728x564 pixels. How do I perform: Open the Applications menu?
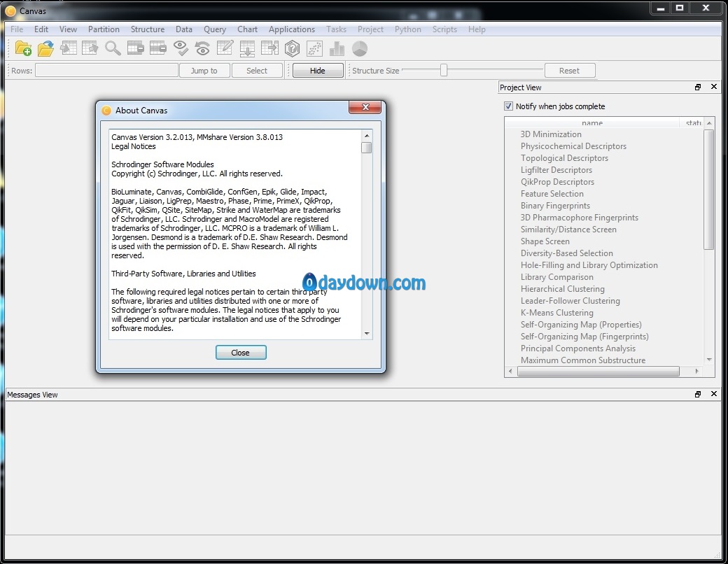[x=292, y=29]
